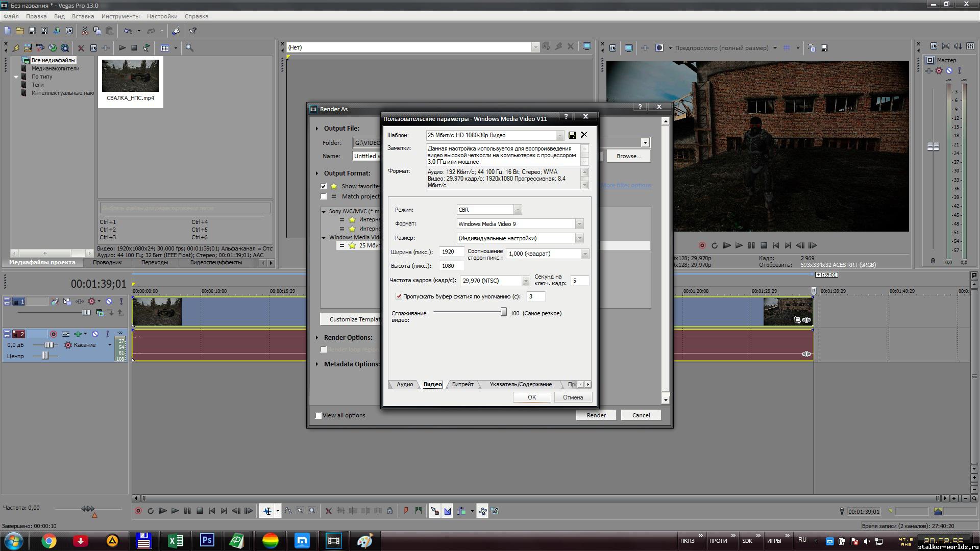Image resolution: width=980 pixels, height=551 pixels.
Task: Click the video track 1 level slider
Action: 86,312
